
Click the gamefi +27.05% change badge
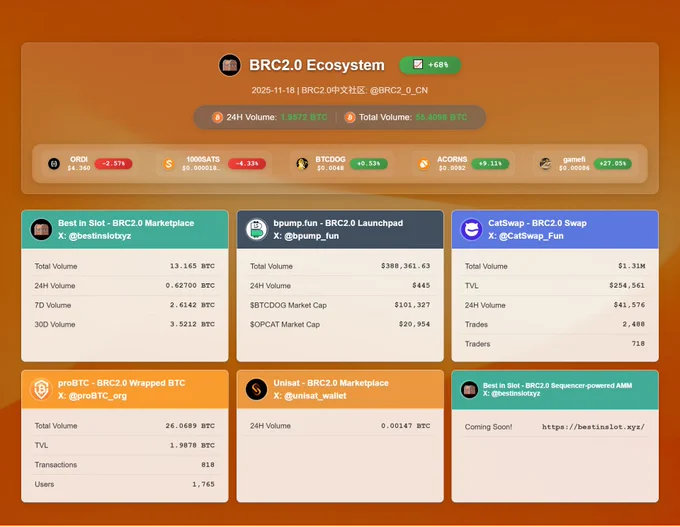coord(613,164)
